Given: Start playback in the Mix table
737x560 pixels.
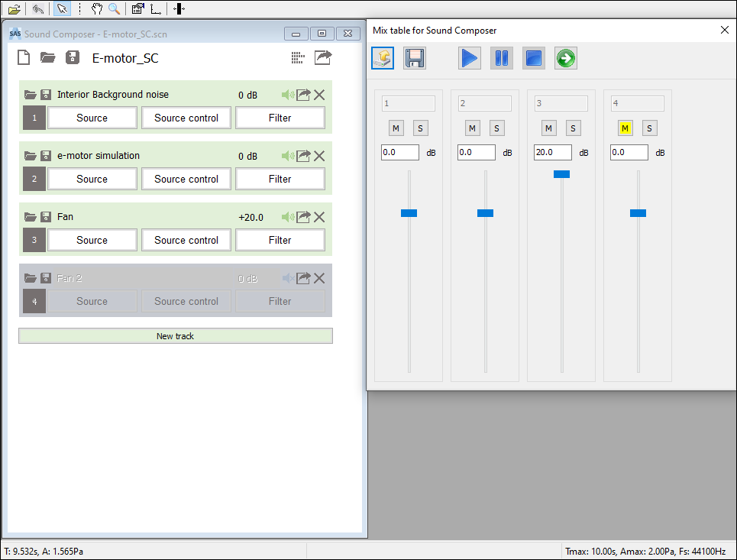Looking at the screenshot, I should point(469,57).
